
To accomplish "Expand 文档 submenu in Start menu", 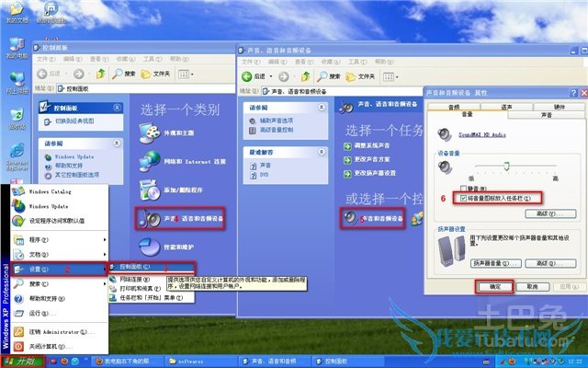I will click(x=59, y=255).
